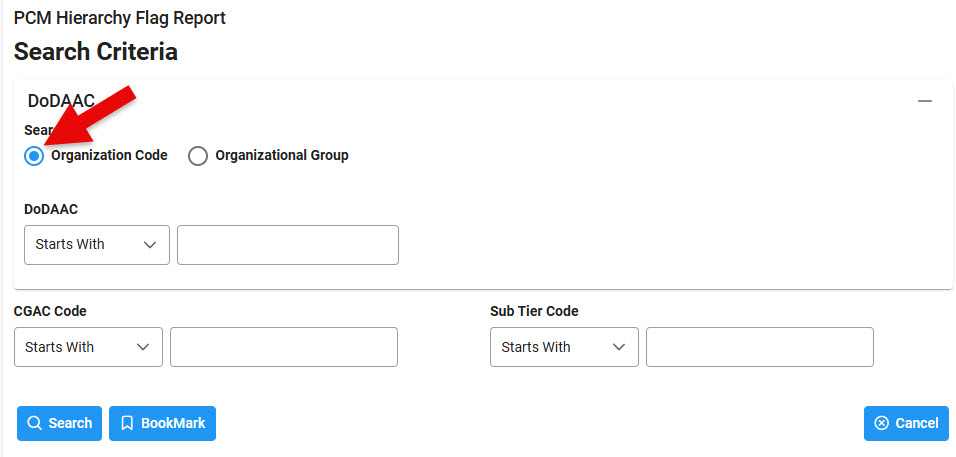The image size is (956, 457).
Task: Click the Organization Code radio label text
Action: pos(109,155)
